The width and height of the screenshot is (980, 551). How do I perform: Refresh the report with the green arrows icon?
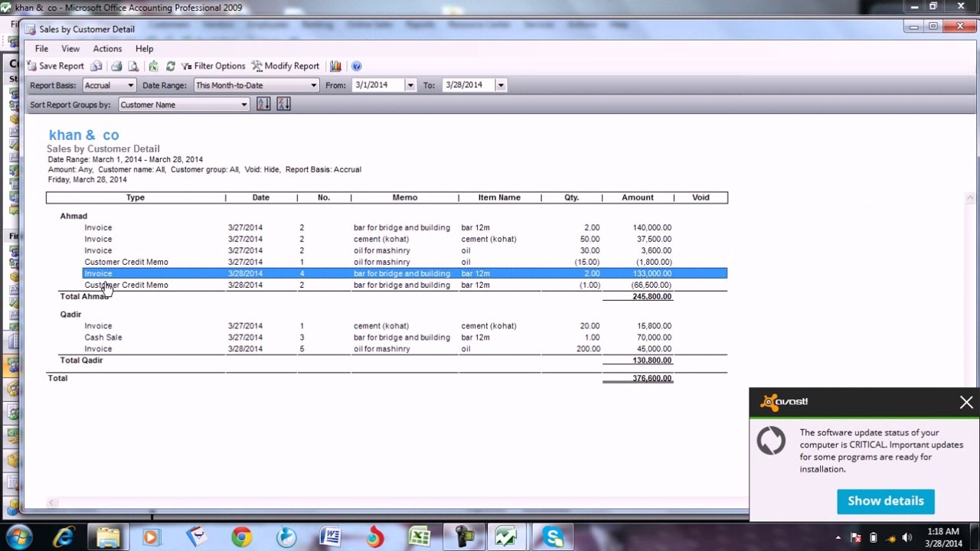tap(170, 67)
